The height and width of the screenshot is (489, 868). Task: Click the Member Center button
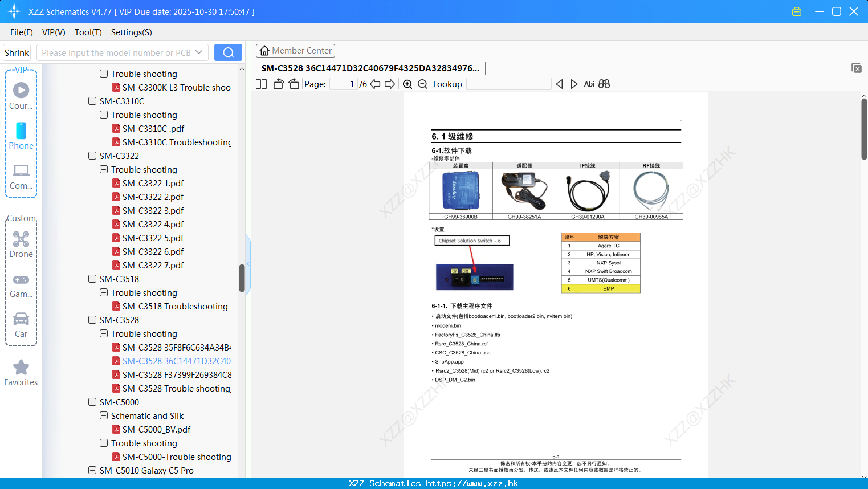[x=295, y=51]
